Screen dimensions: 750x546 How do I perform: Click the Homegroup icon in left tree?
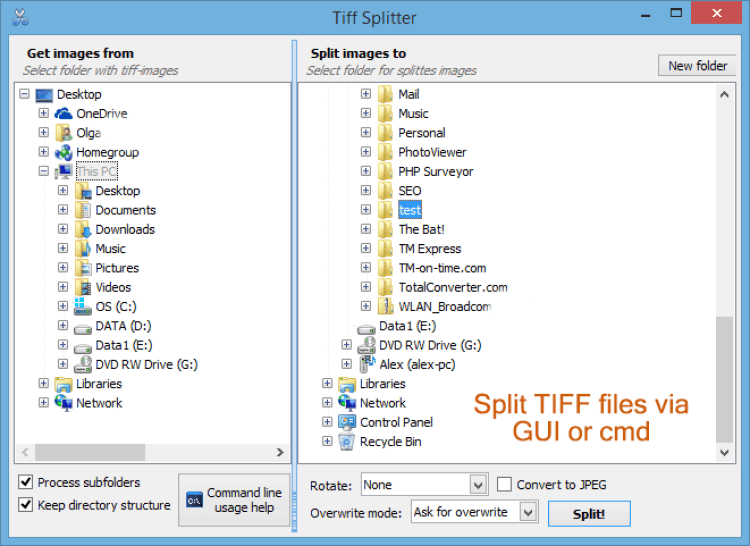[x=64, y=152]
